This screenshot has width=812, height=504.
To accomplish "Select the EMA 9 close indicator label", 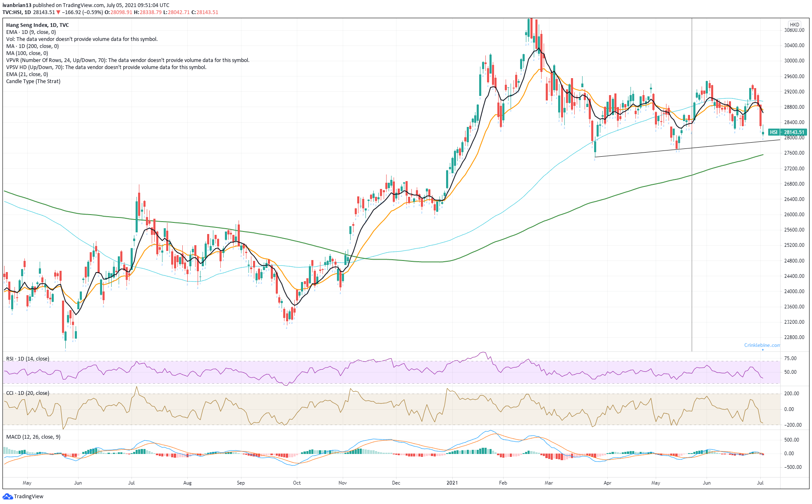I will click(31, 32).
